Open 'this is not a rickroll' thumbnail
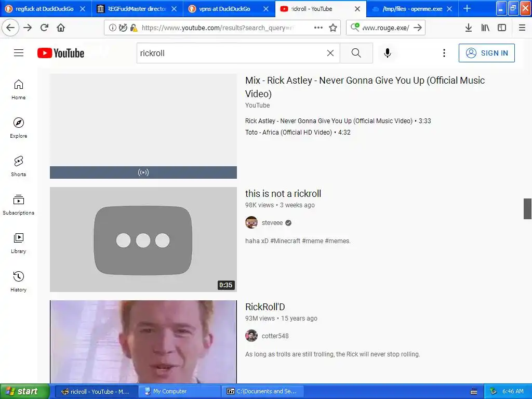This screenshot has height=399, width=532. coord(143,240)
